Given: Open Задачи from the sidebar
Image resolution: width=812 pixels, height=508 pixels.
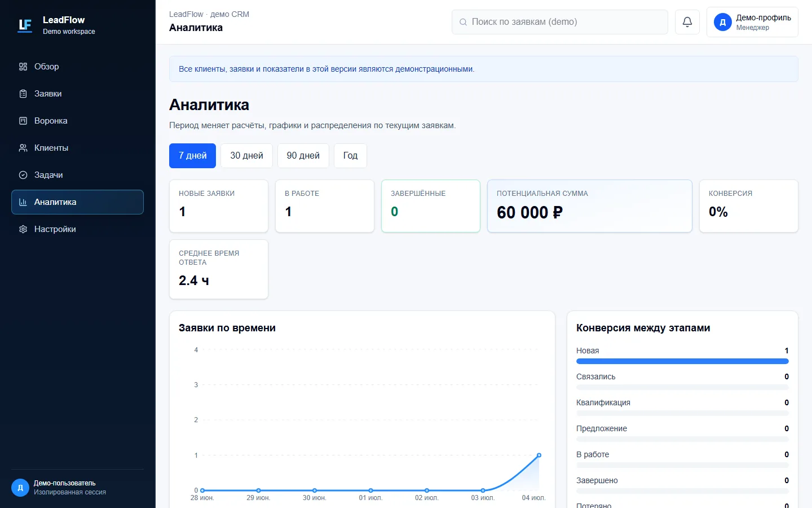Looking at the screenshot, I should [77, 175].
